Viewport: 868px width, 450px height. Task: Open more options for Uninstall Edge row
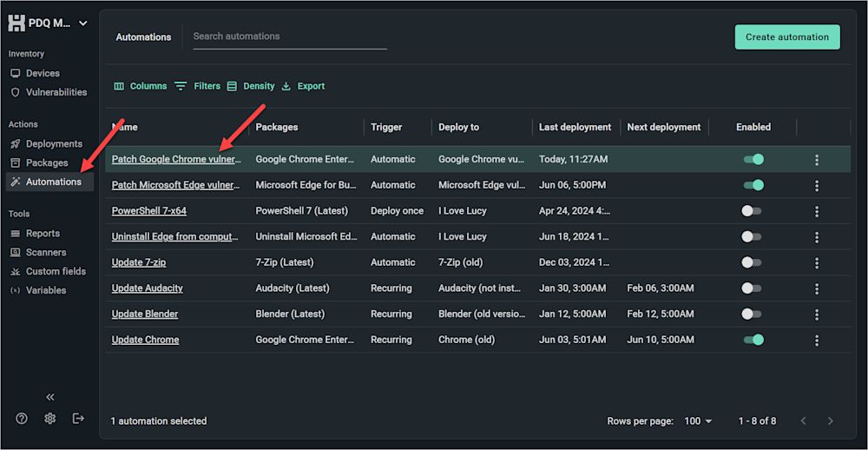pyautogui.click(x=817, y=237)
